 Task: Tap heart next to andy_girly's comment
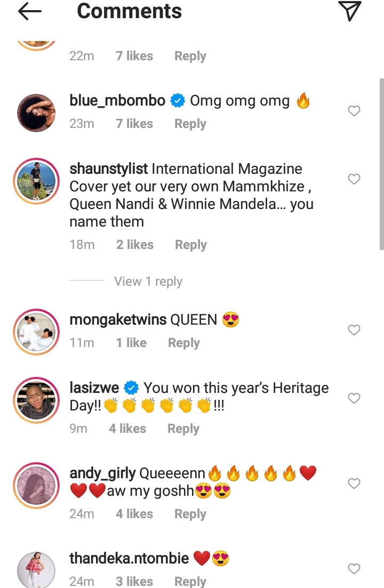point(354,484)
